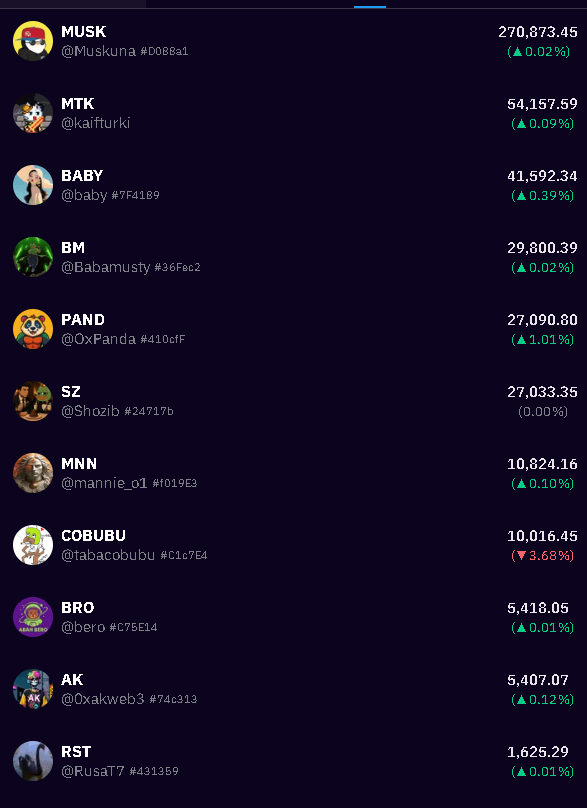This screenshot has height=808, width=587.
Task: Click the @kaifturki handle
Action: (x=95, y=123)
